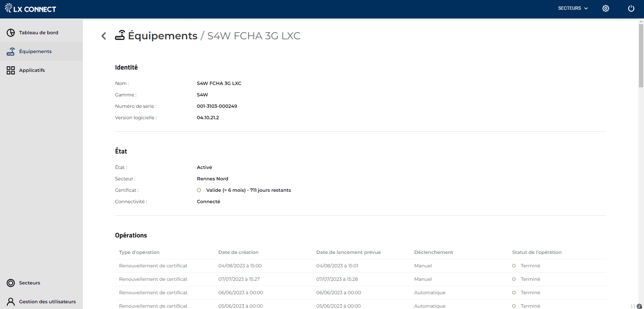Click the router icon in page title
The image size is (644, 309).
point(120,35)
